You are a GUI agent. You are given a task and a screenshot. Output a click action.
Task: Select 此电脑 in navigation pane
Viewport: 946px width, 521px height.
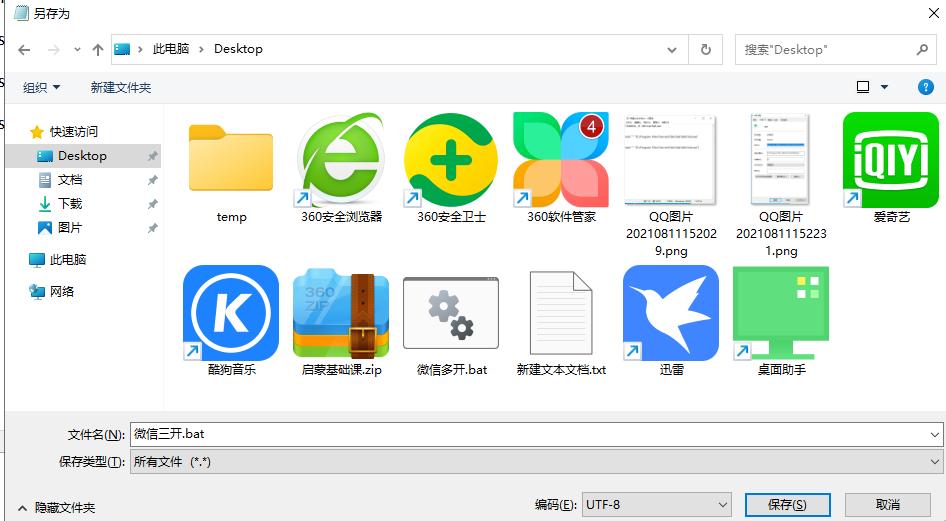coord(68,260)
